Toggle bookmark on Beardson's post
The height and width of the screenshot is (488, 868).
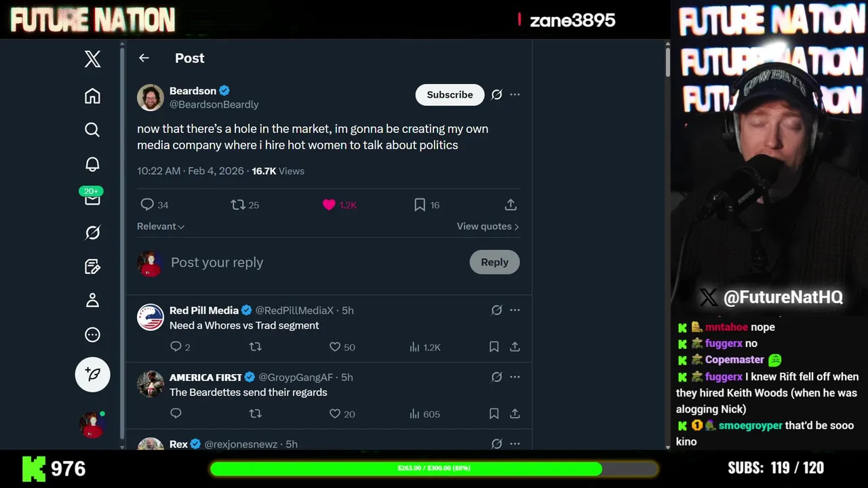point(420,205)
